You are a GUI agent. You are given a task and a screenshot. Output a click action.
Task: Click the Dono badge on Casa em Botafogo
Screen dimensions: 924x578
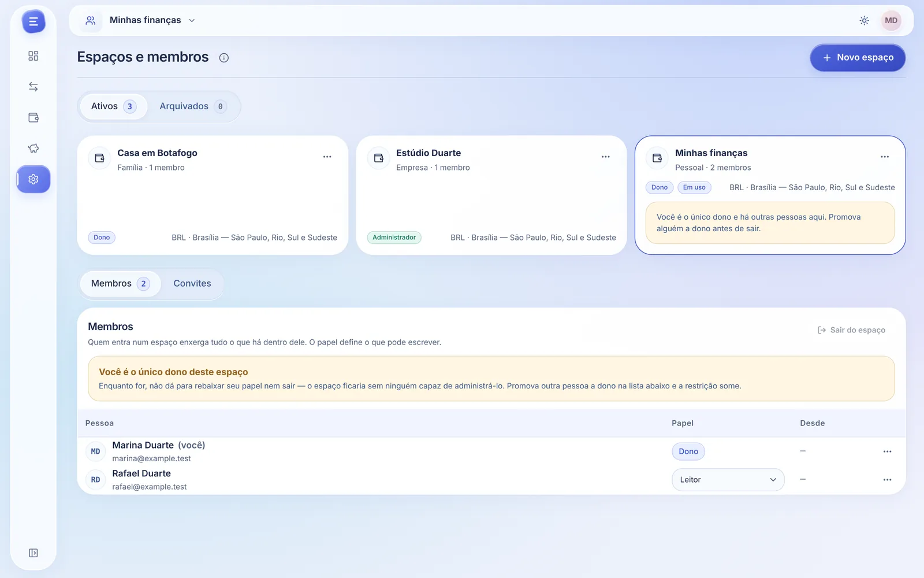[x=102, y=238]
